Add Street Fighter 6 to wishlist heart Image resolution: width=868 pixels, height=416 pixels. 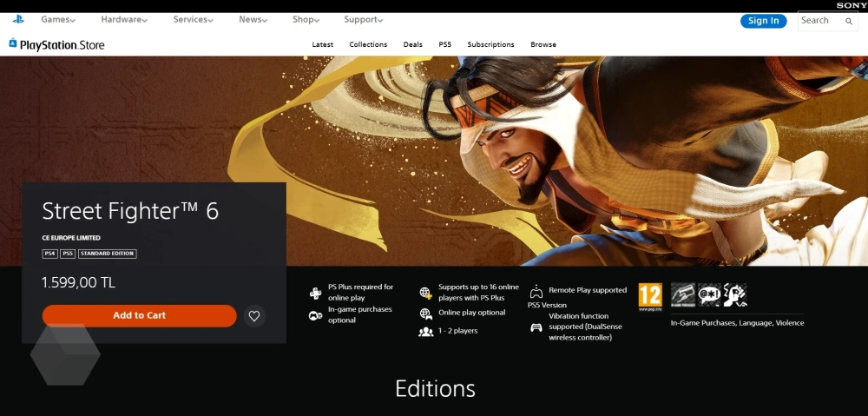pos(254,316)
